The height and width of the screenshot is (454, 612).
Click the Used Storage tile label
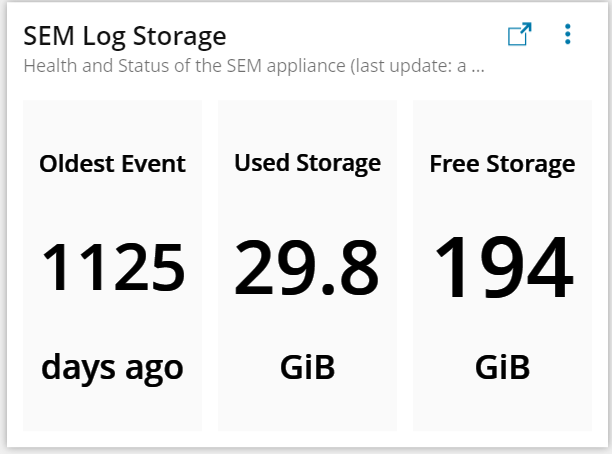308,164
